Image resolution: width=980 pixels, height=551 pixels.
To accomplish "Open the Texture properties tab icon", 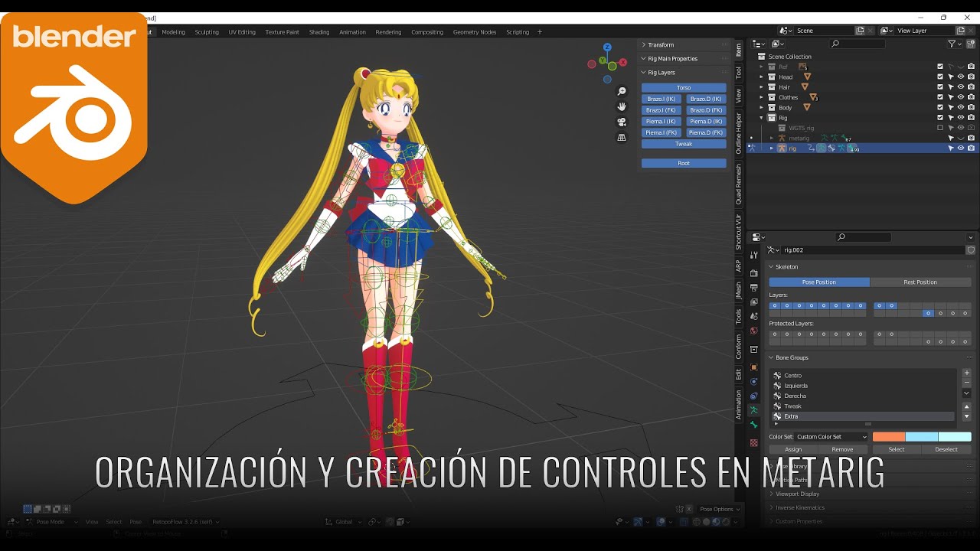I will click(x=754, y=443).
